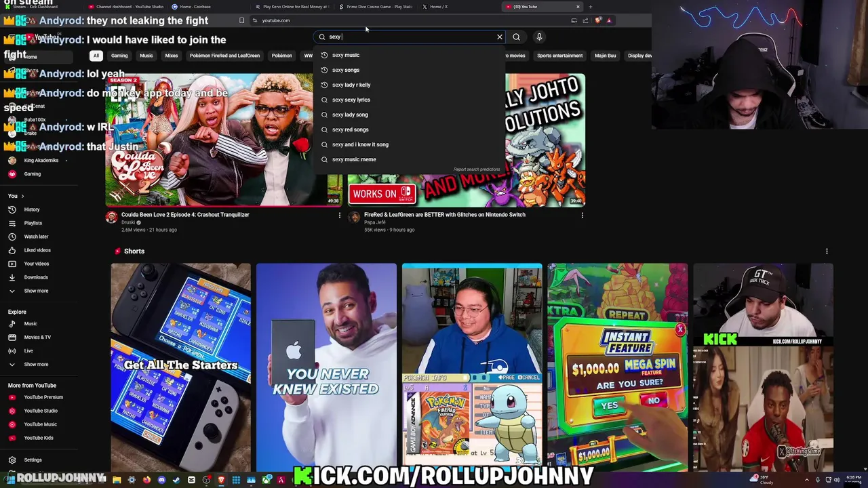Viewport: 868px width, 488px height.
Task: Open YouTube Music sidebar link
Action: (40, 424)
